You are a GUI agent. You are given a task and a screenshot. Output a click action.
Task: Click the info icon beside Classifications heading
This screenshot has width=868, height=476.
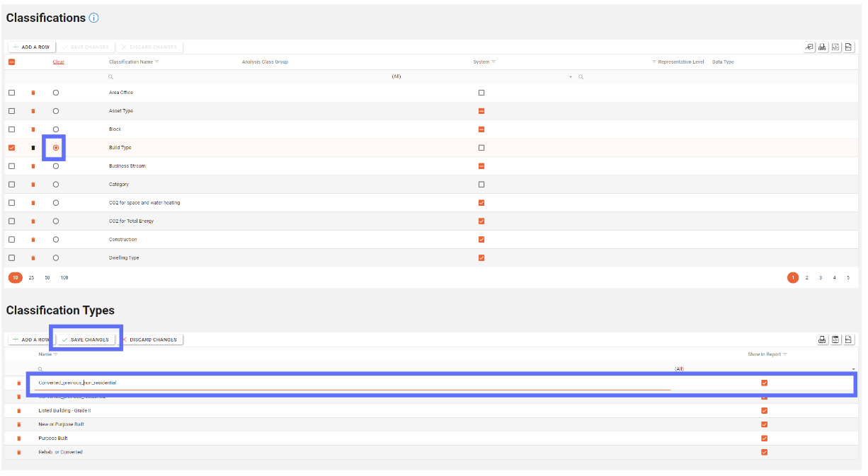click(93, 18)
